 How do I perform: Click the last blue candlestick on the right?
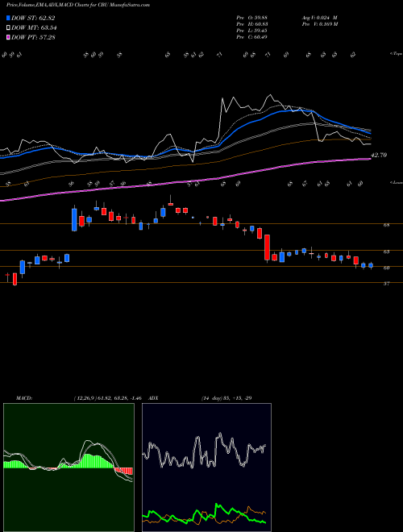click(371, 265)
